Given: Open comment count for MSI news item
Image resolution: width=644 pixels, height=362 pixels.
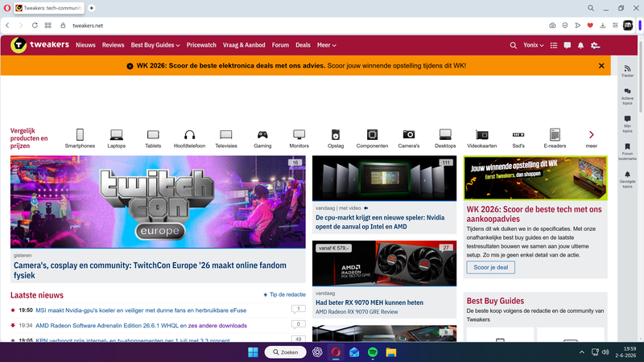Looking at the screenshot, I should 298,309.
